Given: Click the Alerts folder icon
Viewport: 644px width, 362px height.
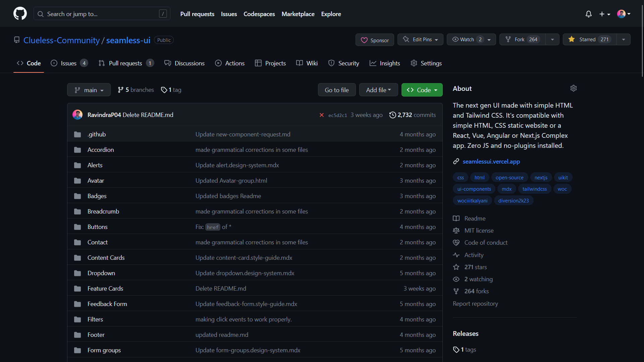Looking at the screenshot, I should 77,165.
